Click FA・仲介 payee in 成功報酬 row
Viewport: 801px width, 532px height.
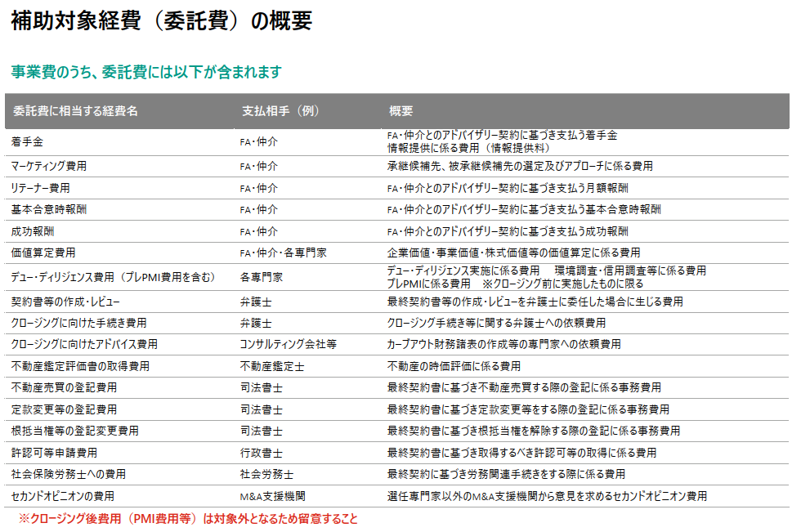[x=259, y=232]
